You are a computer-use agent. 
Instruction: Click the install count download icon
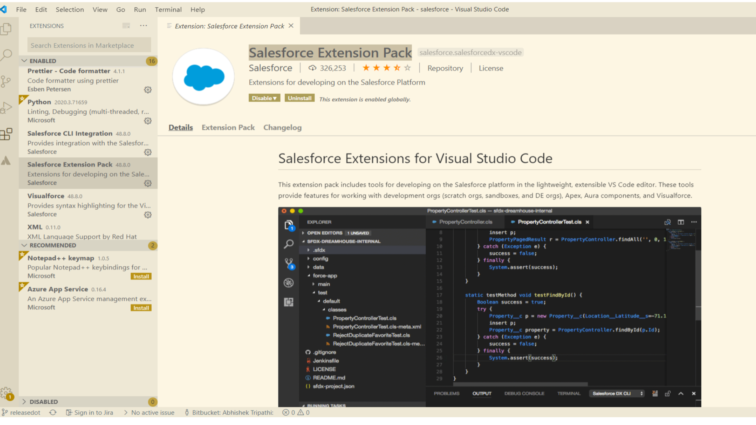point(312,68)
